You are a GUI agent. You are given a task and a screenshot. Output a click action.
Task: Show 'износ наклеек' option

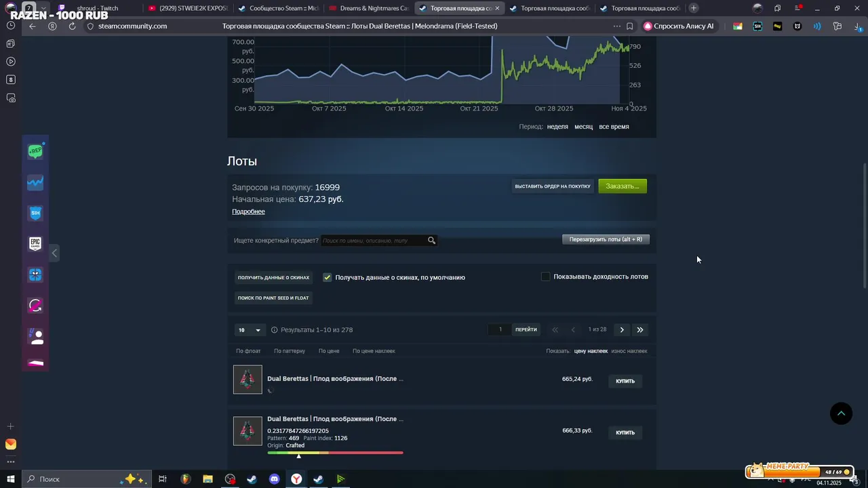pyautogui.click(x=629, y=351)
